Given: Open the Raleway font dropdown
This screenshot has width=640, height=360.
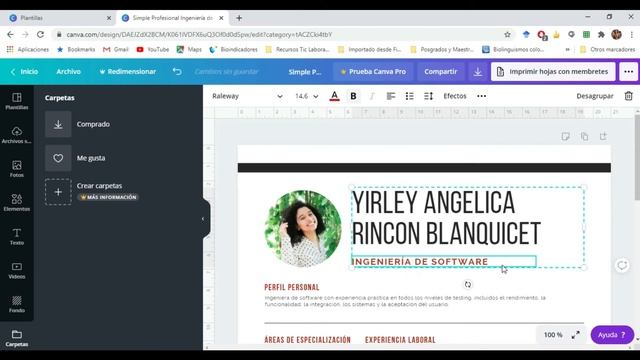Looking at the screenshot, I should (247, 96).
